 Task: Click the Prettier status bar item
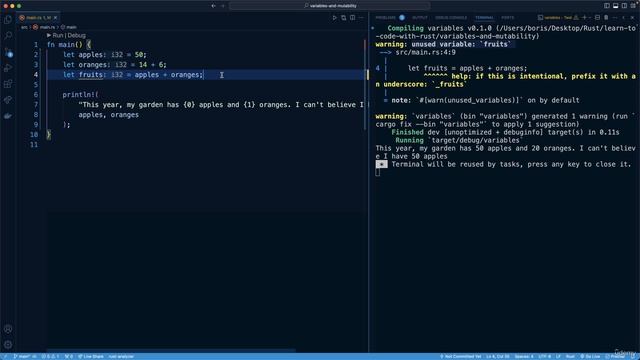click(x=615, y=356)
